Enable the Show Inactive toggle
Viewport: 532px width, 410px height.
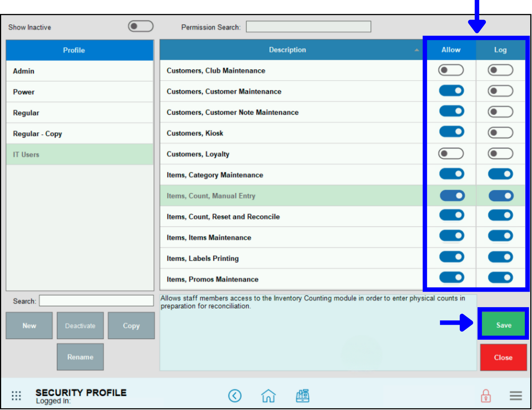pyautogui.click(x=141, y=26)
